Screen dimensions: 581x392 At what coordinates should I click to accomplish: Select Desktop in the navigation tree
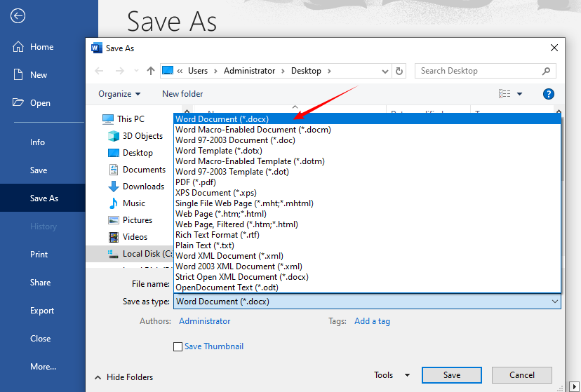130,153
